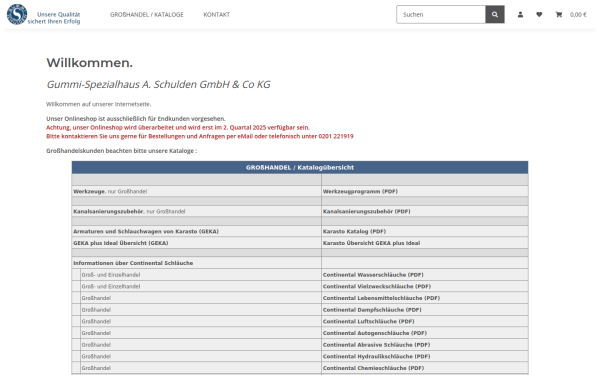Viewport: 600px width, 375px height.
Task: Open Continental Vielzweckschläuche (PDF)
Action: tap(377, 286)
